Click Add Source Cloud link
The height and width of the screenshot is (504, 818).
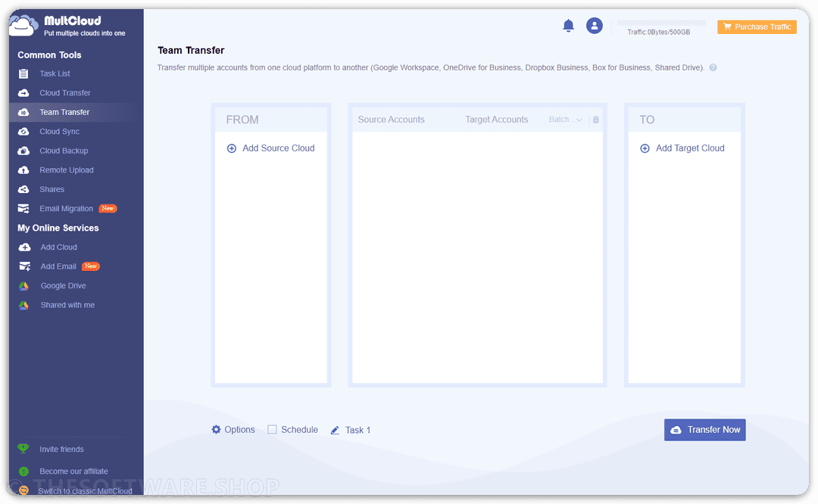[x=278, y=148]
